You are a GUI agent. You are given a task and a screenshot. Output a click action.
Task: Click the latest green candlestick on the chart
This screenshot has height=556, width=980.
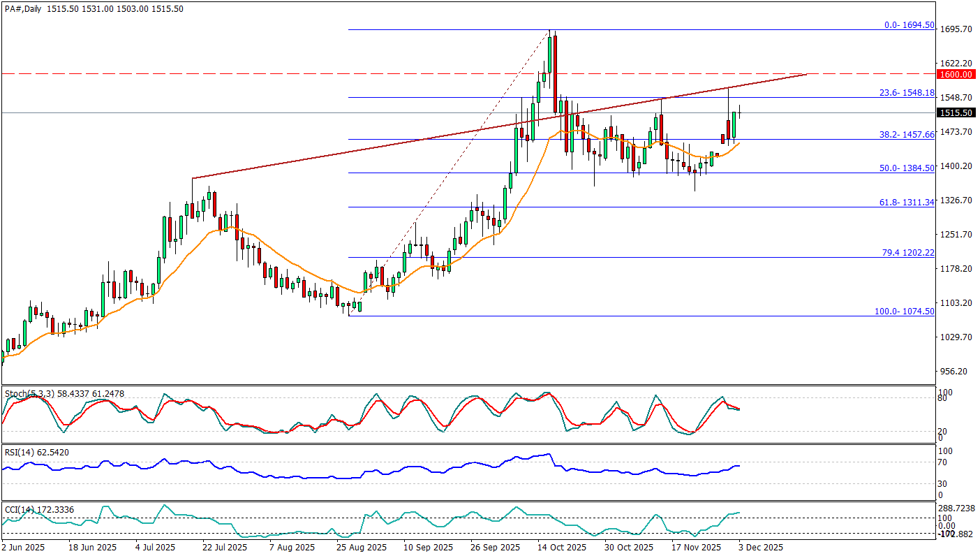pos(734,124)
